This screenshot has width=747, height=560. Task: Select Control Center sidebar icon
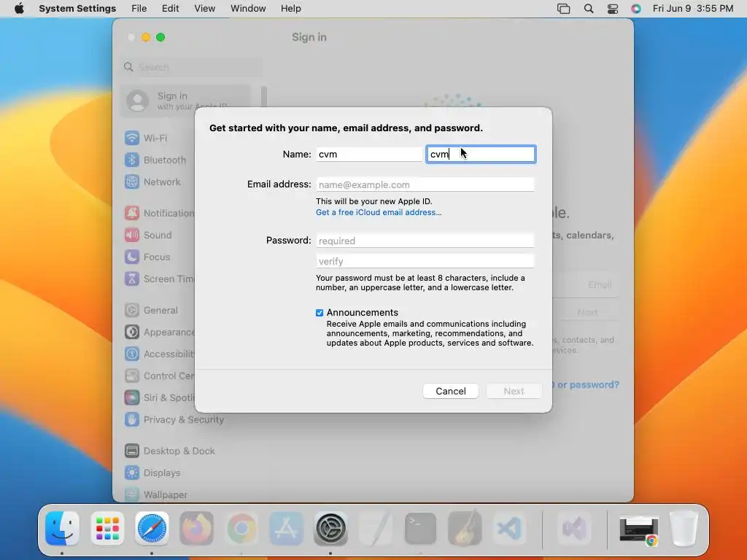point(132,376)
